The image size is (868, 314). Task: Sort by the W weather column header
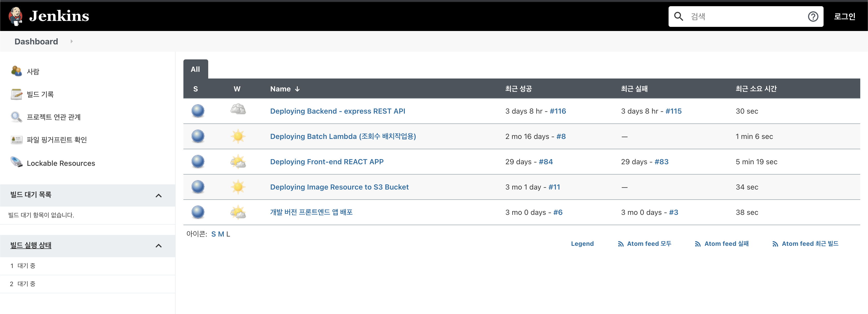coord(237,89)
